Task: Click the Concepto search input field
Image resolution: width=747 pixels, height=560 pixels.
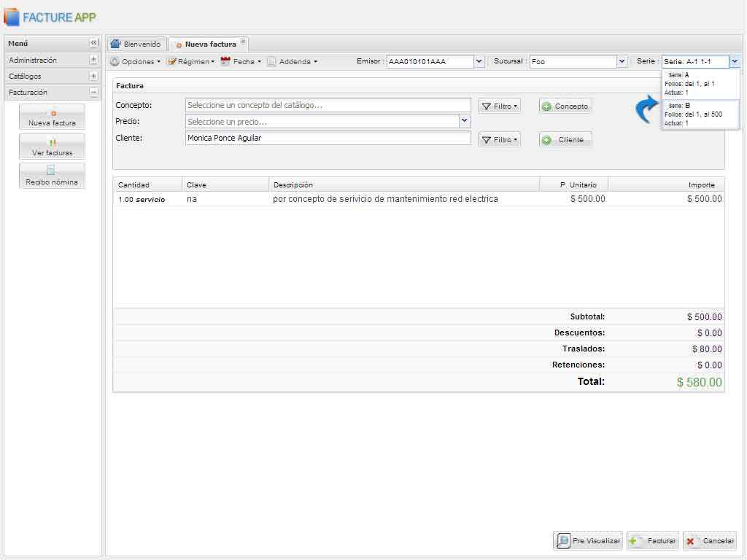Action: pos(328,106)
